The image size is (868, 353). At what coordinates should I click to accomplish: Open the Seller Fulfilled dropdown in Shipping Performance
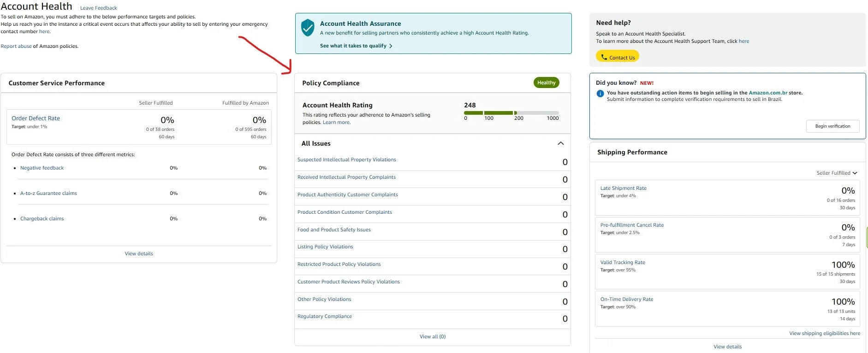837,173
